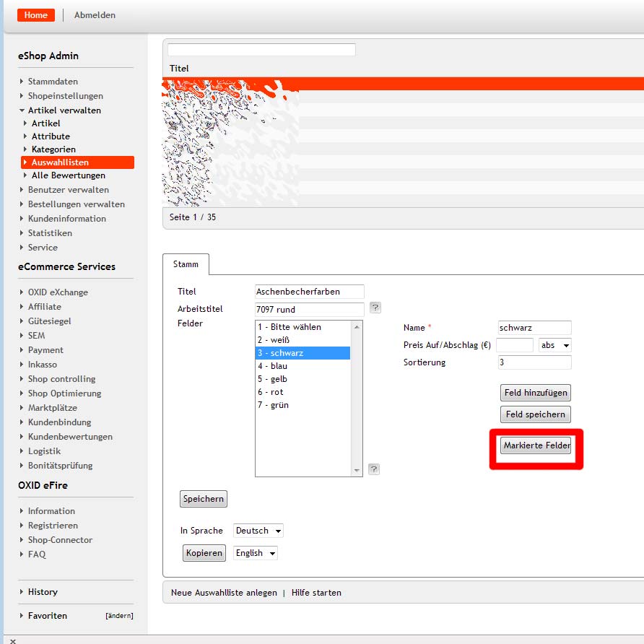
Task: Click the Neue Auswahlliste anlegen link
Action: [224, 593]
